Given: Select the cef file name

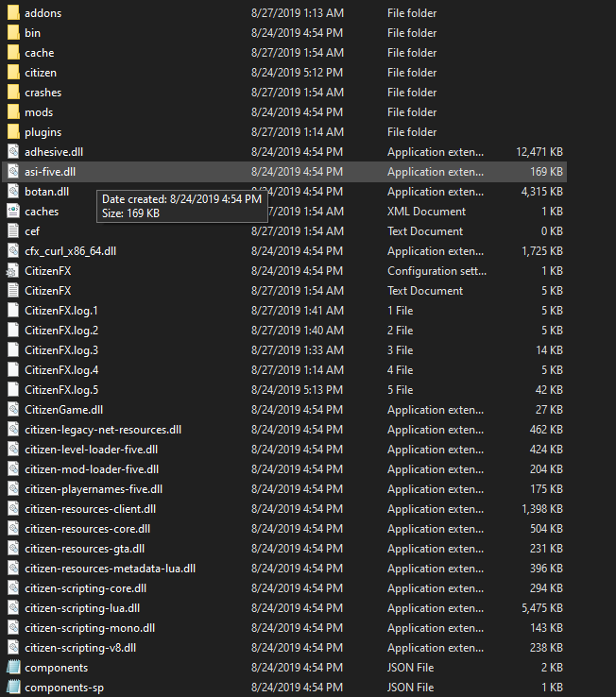Looking at the screenshot, I should (x=32, y=231).
